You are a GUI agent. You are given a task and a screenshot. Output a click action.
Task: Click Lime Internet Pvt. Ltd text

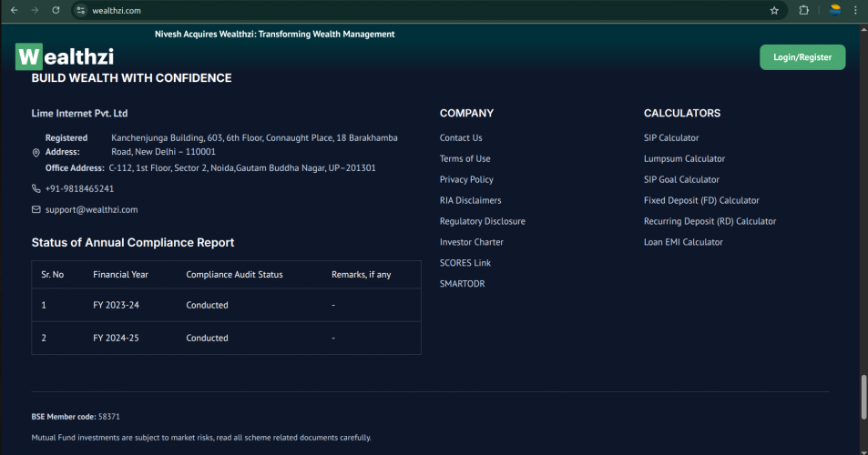79,114
